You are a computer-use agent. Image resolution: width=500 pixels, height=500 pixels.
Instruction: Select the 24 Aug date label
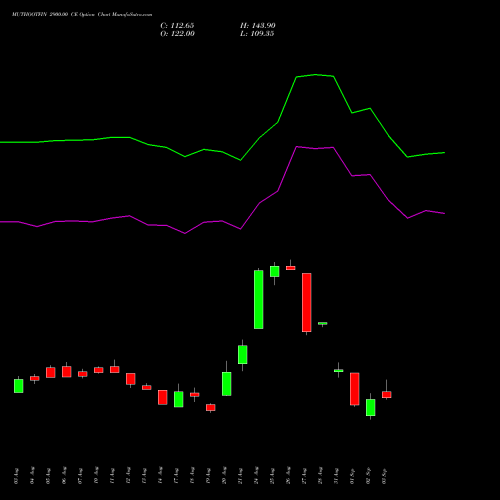coord(256,476)
